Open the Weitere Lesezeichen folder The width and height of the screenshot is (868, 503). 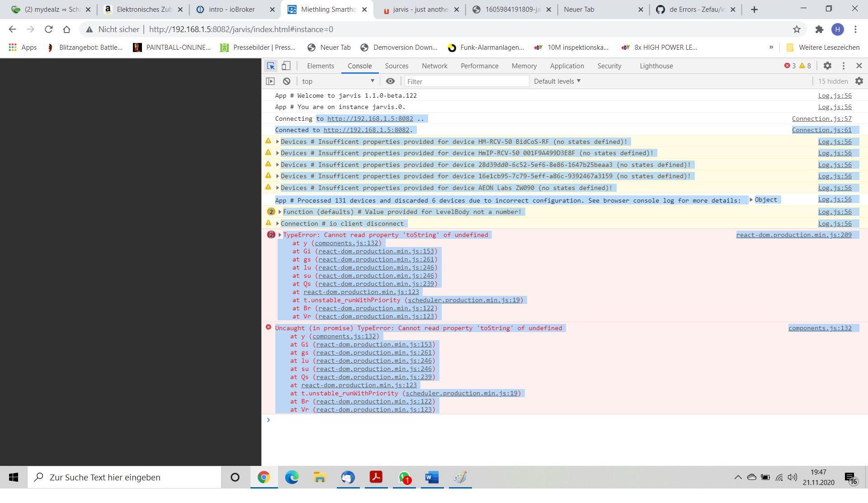(x=823, y=47)
